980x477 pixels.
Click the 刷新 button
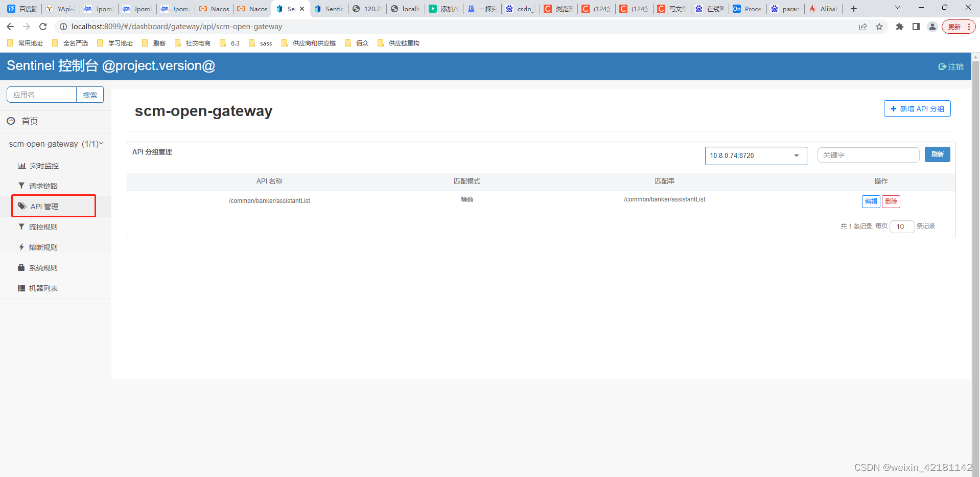[938, 154]
